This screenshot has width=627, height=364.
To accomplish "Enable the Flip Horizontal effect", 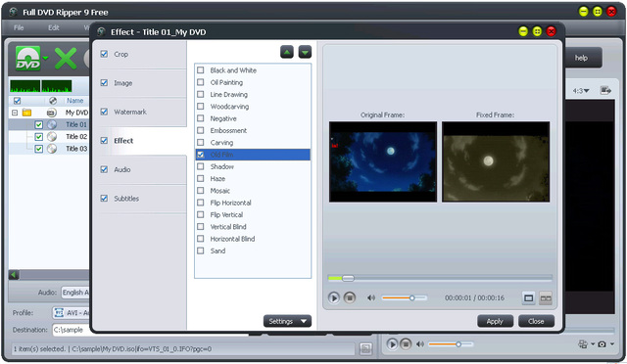I will 201,203.
